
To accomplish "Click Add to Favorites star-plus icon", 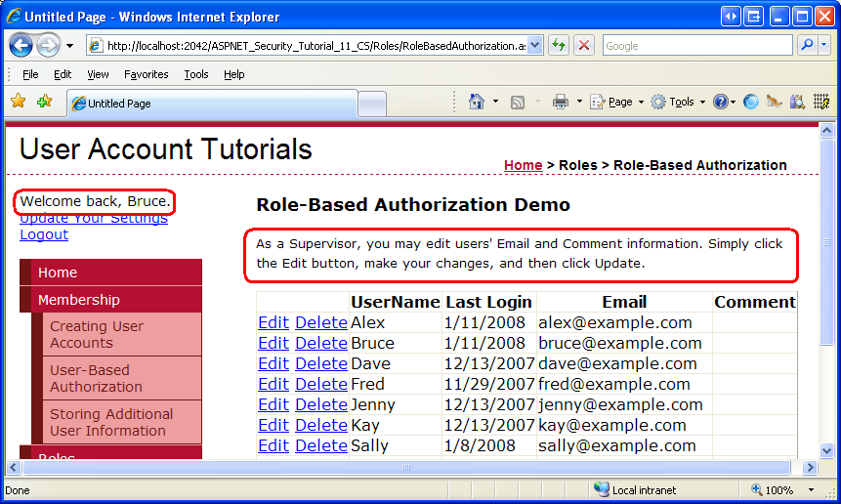I will pyautogui.click(x=45, y=102).
